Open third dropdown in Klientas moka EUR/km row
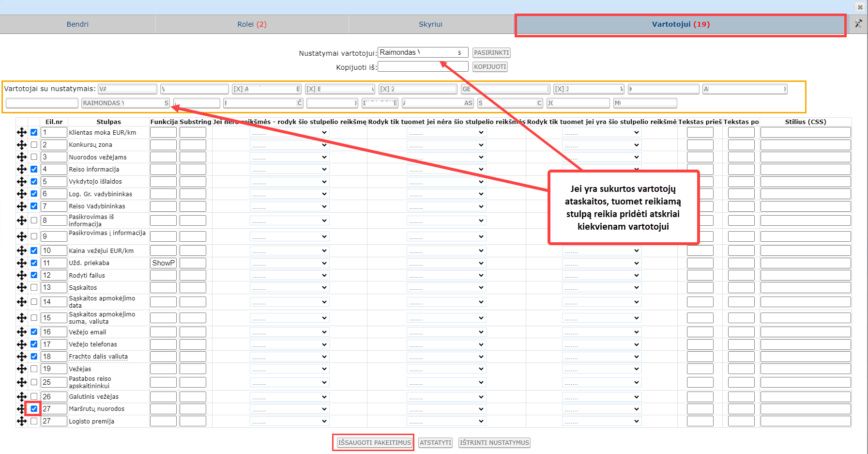This screenshot has width=868, height=454. pos(602,132)
